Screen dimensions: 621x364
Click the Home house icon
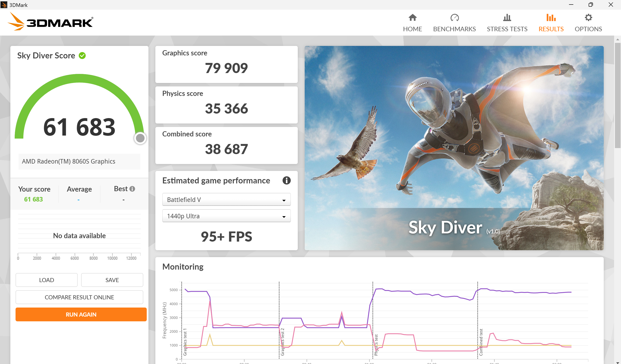(412, 18)
